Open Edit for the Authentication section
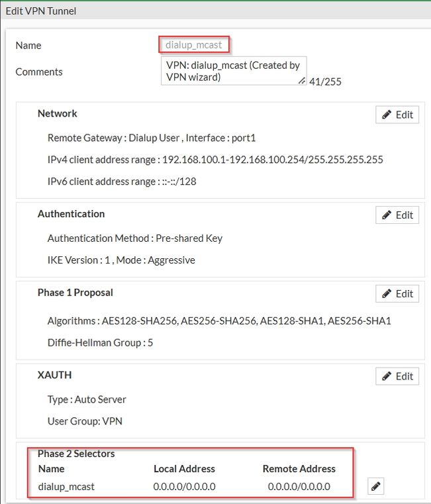The width and height of the screenshot is (431, 504). tap(397, 215)
